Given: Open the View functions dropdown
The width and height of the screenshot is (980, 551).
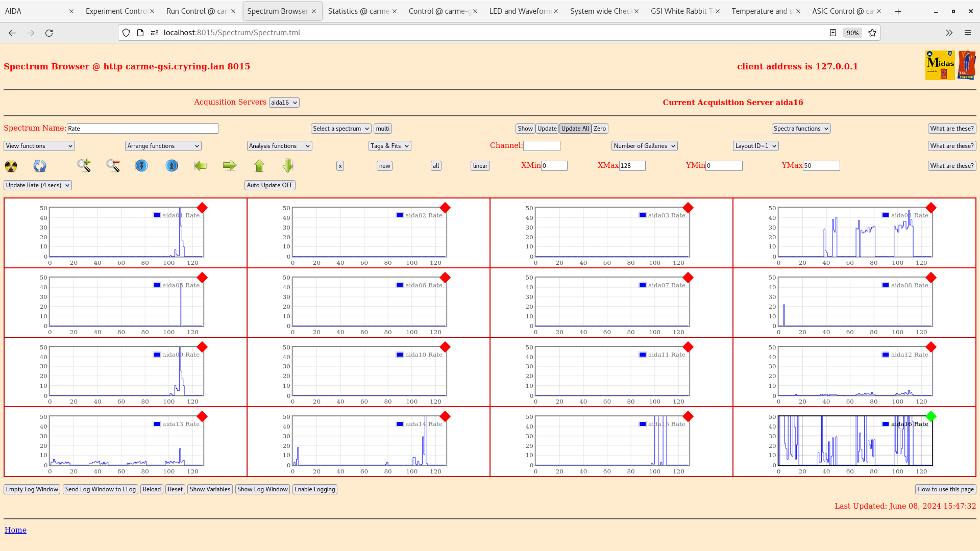Looking at the screenshot, I should coord(38,145).
